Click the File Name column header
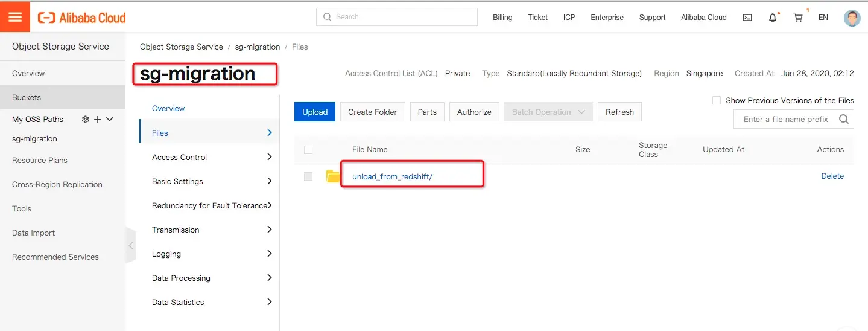The width and height of the screenshot is (868, 331). [x=370, y=149]
